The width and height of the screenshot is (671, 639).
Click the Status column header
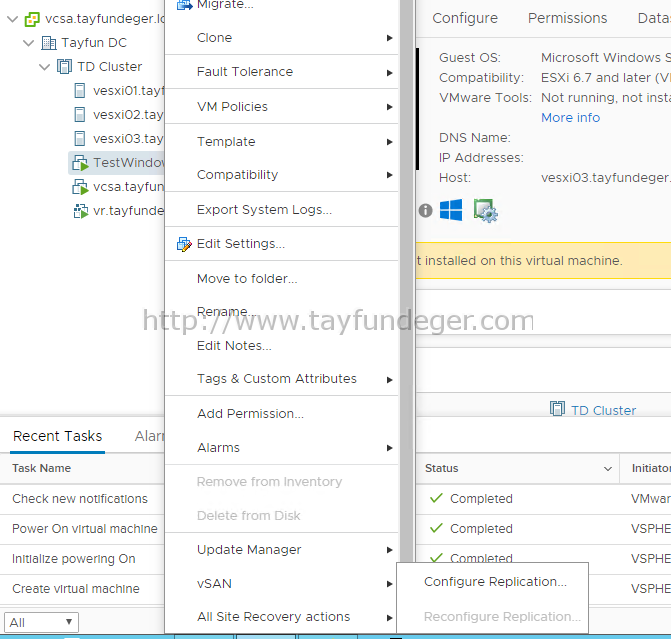(442, 468)
